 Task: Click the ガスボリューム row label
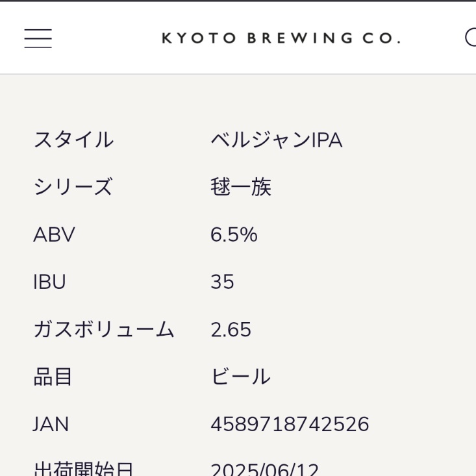click(x=104, y=329)
